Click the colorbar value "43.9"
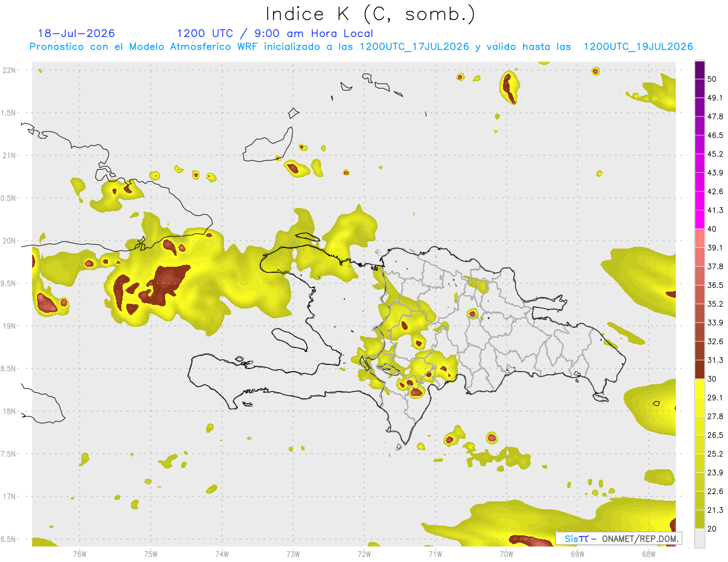Viewport: 728px width, 562px height. click(715, 173)
